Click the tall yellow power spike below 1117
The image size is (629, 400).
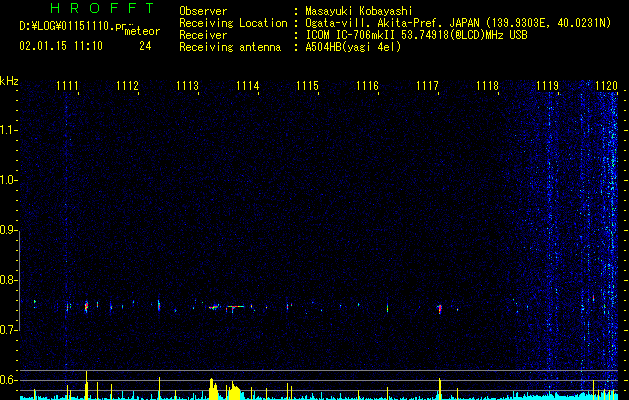[x=440, y=389]
